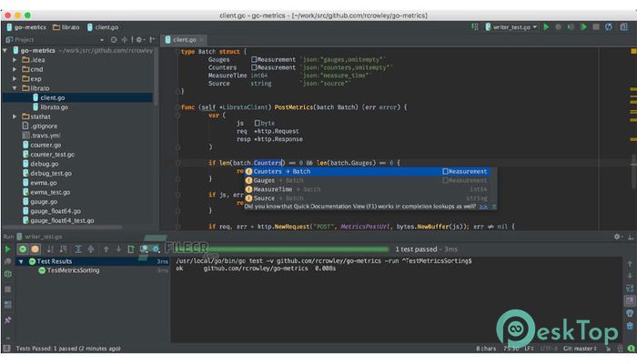Screen dimensions: 637x364
Task: Select Source completion suggestion
Action: [368, 198]
